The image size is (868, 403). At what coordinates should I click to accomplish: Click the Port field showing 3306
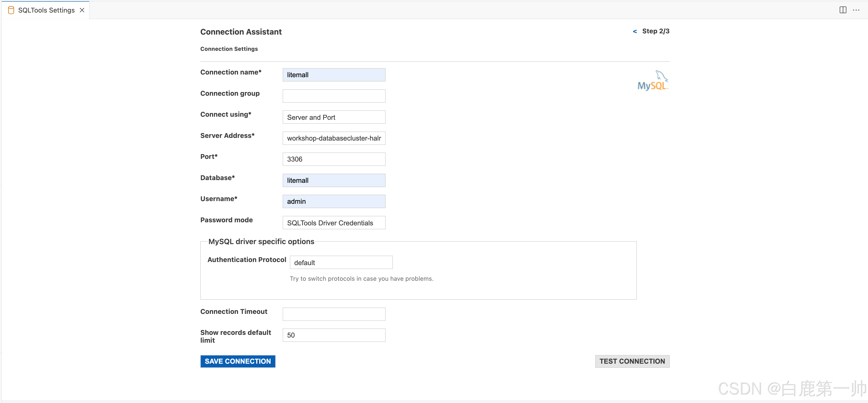(334, 159)
